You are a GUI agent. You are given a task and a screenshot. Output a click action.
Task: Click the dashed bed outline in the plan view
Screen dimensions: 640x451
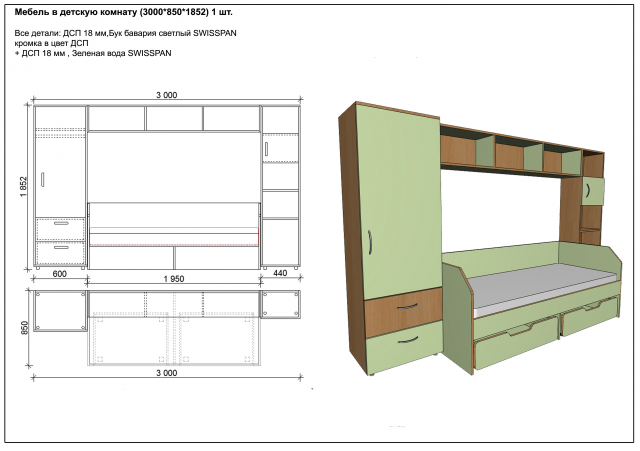tap(174, 339)
